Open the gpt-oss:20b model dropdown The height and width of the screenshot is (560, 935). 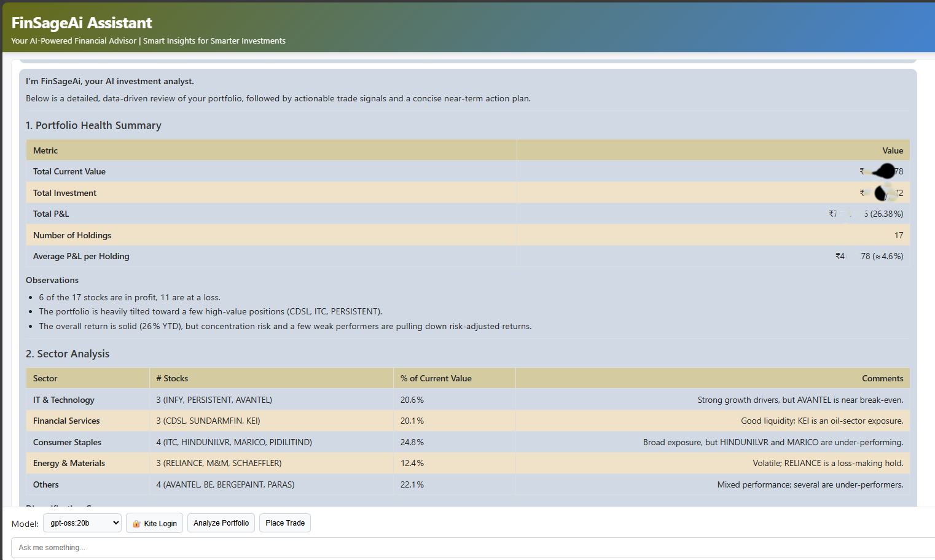(x=82, y=523)
